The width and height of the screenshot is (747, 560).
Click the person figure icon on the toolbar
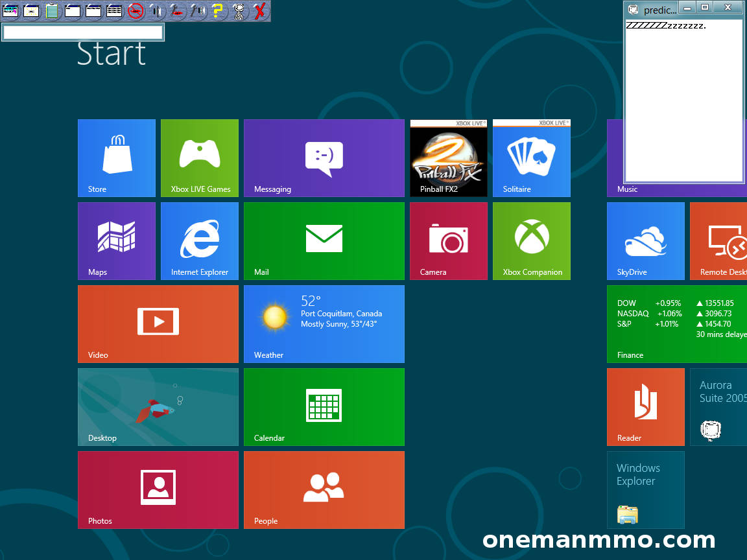239,11
